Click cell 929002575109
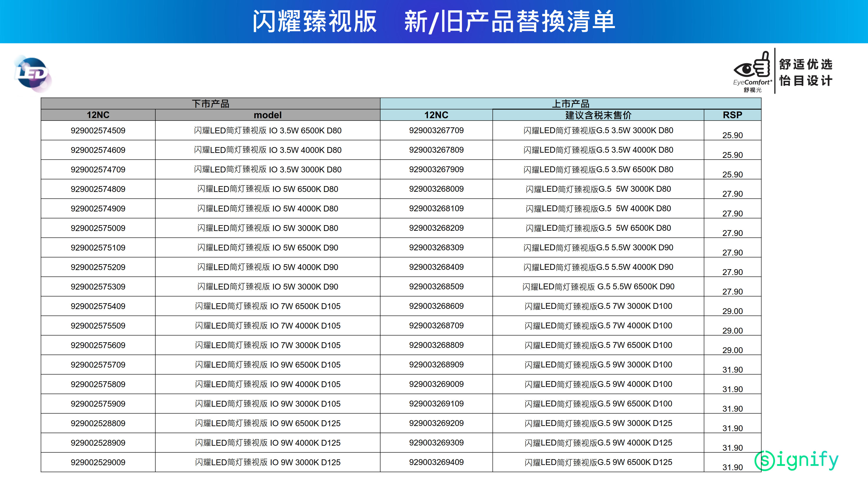868x488 pixels. 98,248
